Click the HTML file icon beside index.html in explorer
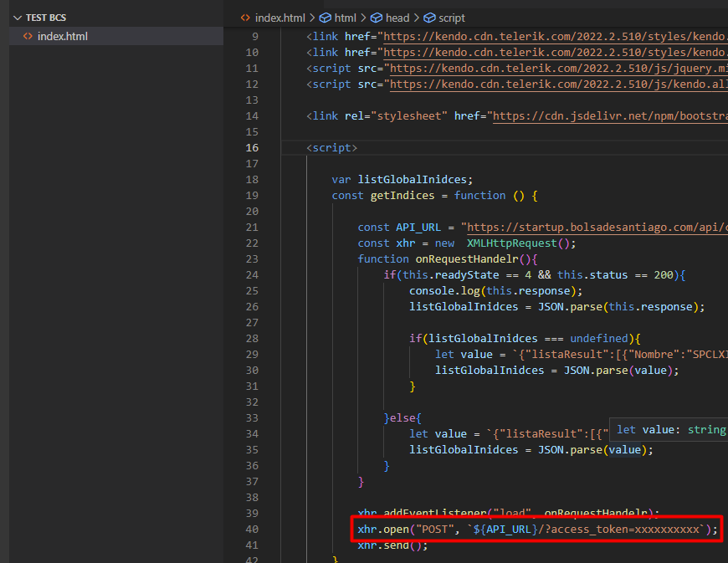 (x=28, y=36)
